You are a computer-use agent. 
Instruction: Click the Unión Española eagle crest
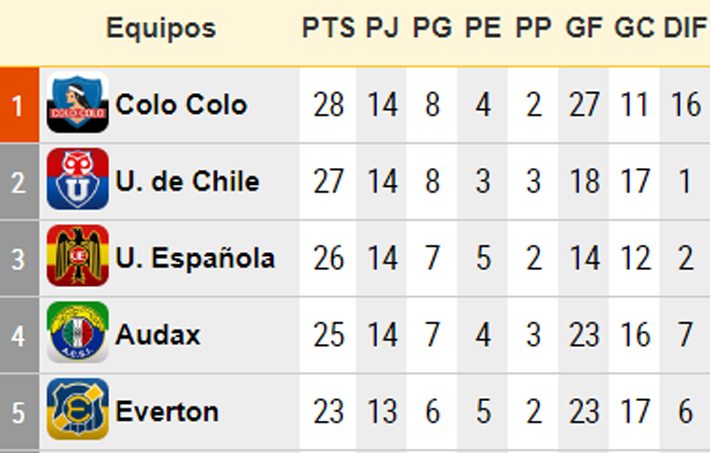(77, 256)
